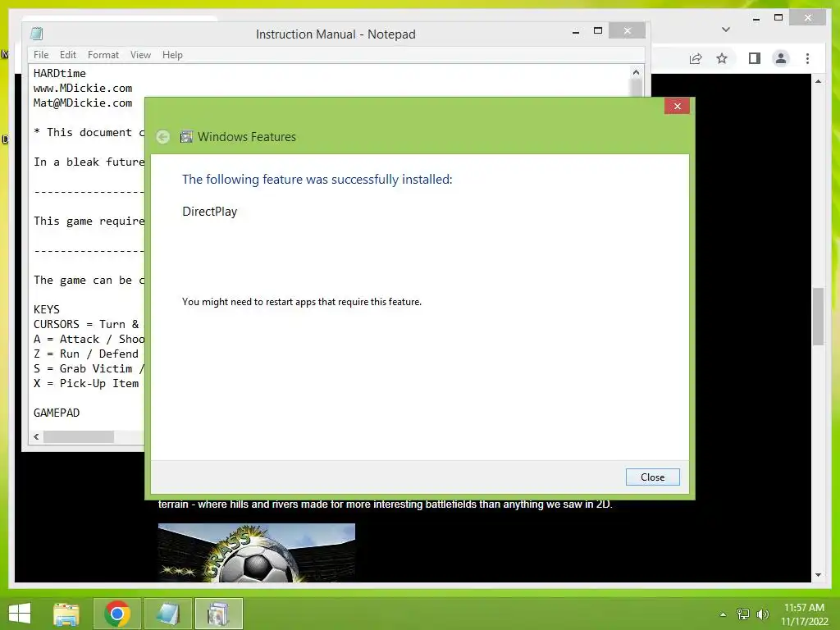
Task: Click 'GAMEPAD' heading in Notepad
Action: click(57, 413)
